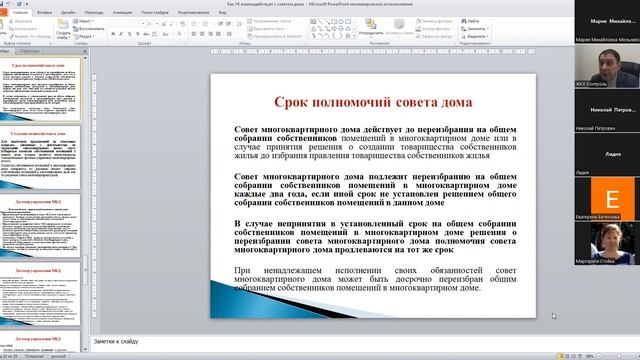Click the Italic formatting icon
The width and height of the screenshot is (640, 360).
point(121,34)
